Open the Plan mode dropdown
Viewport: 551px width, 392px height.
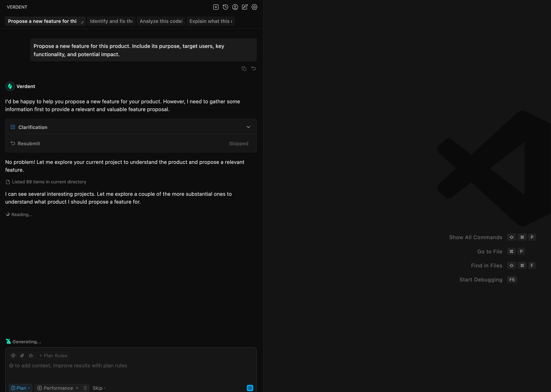coord(20,388)
